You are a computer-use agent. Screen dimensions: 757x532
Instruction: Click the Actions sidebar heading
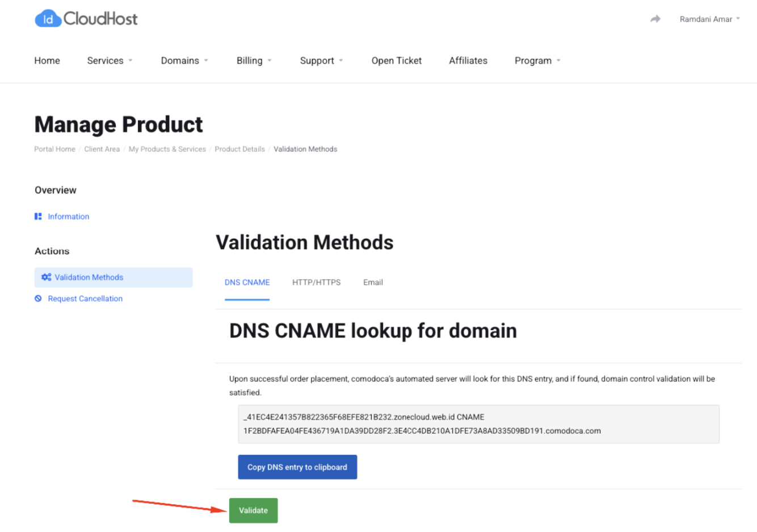tap(52, 251)
